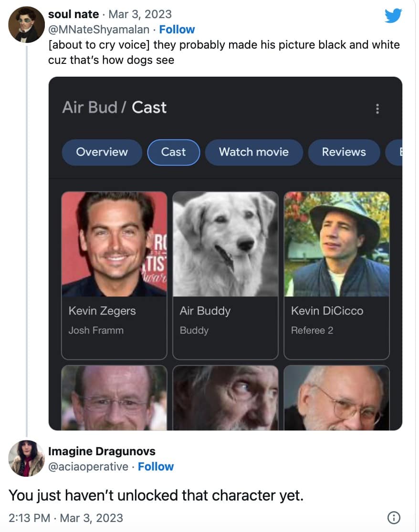Screen dimensions: 419x532
Task: Click the Kevin Zegers cast photo
Action: click(114, 244)
